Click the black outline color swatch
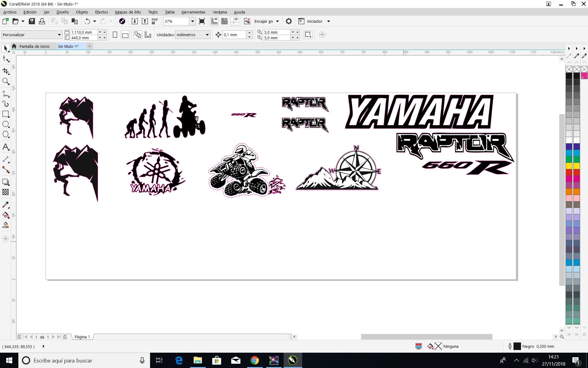 pos(517,346)
